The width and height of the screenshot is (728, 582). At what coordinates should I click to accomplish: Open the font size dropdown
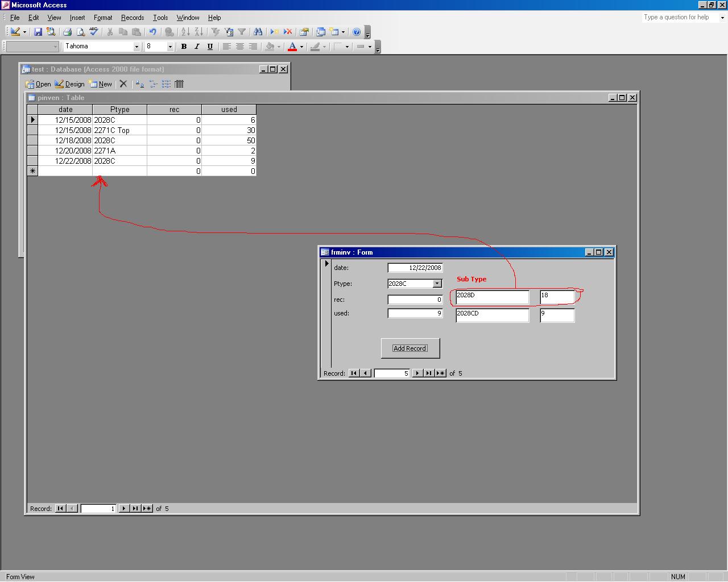point(169,47)
